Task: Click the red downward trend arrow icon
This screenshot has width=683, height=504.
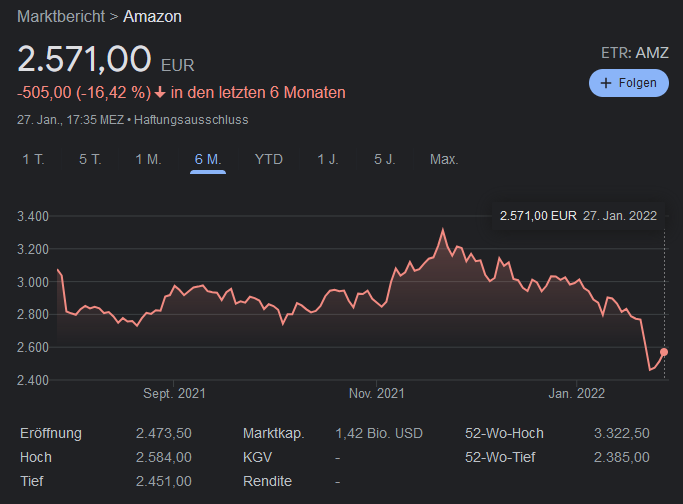Action: tap(160, 93)
